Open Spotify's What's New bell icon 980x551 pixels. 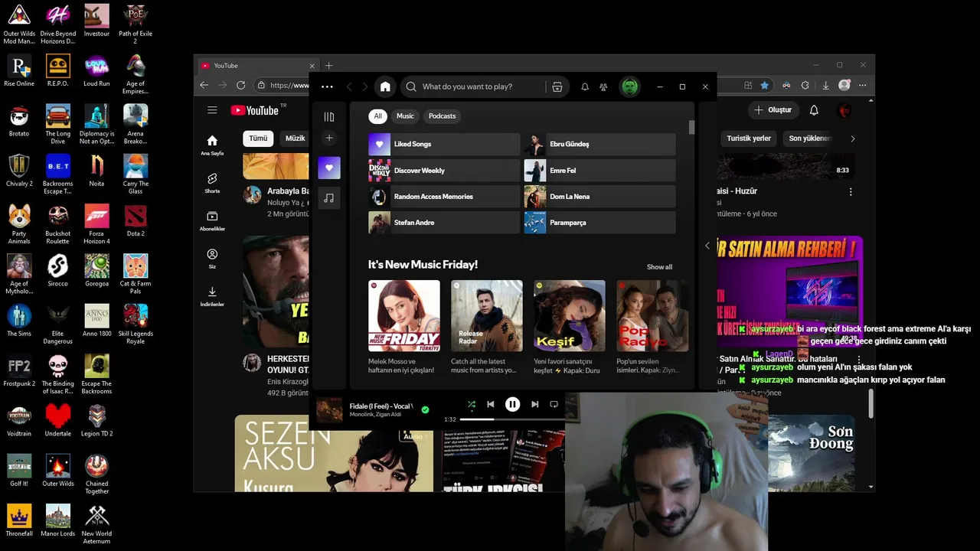(x=585, y=87)
